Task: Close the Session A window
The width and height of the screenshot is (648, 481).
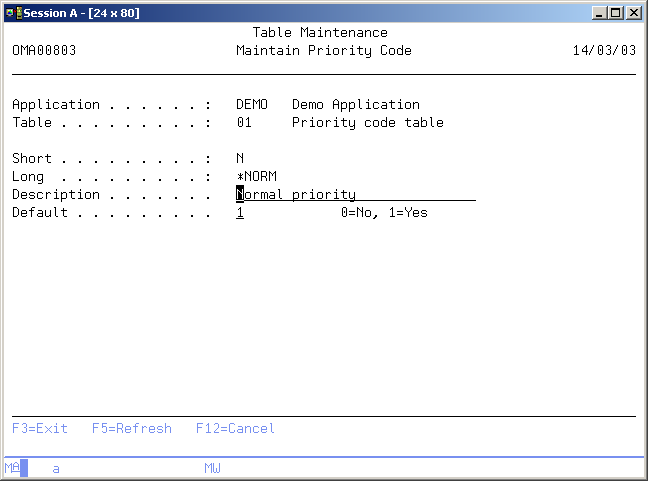Action: click(633, 12)
